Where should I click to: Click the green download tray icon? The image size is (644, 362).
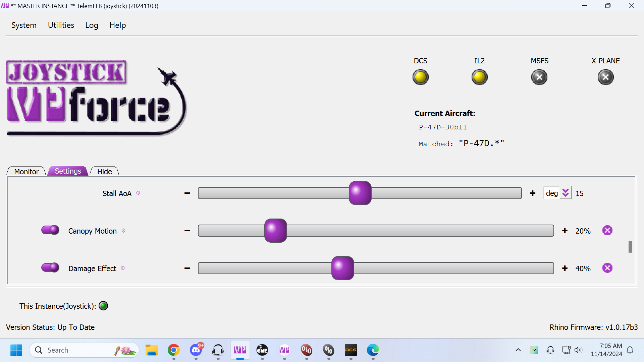tap(534, 350)
